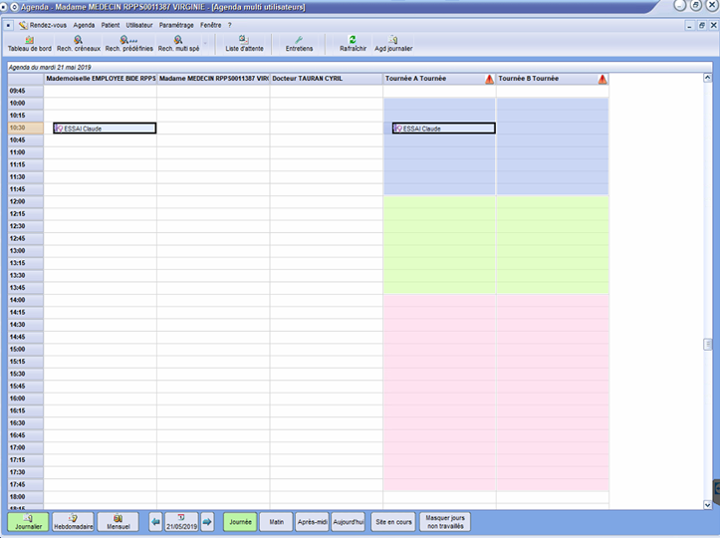The image size is (720, 538).
Task: Switch to Hebdomadaire weekly view
Action: [x=73, y=521]
